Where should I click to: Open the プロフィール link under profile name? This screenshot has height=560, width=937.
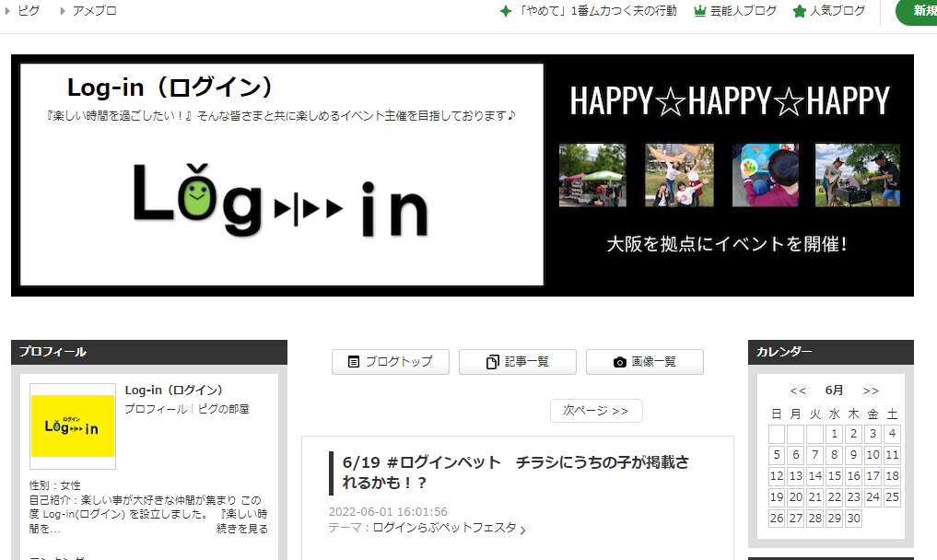(156, 409)
